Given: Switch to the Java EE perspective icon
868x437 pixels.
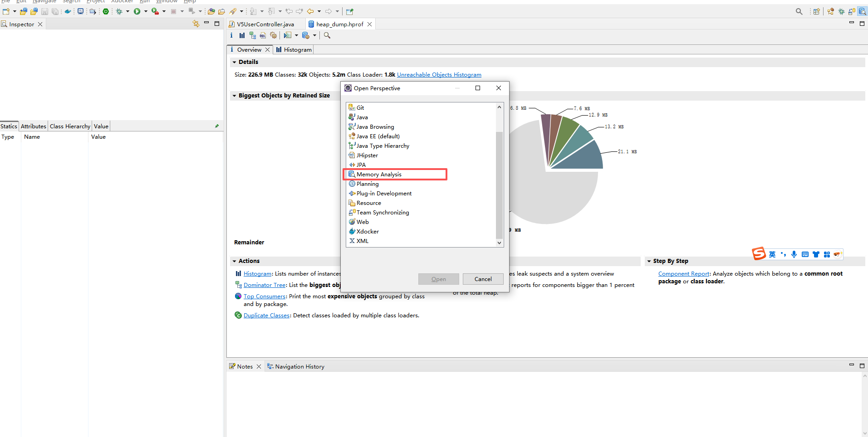Looking at the screenshot, I should point(831,11).
